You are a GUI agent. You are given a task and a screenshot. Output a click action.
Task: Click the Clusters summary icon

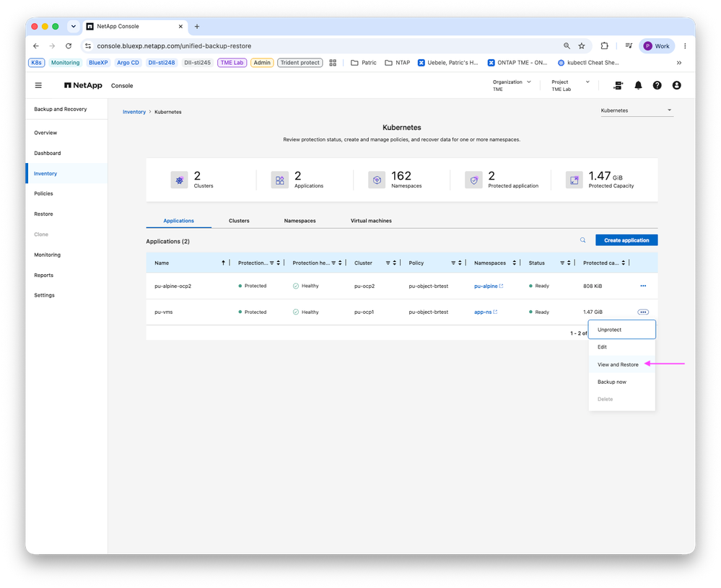point(179,180)
